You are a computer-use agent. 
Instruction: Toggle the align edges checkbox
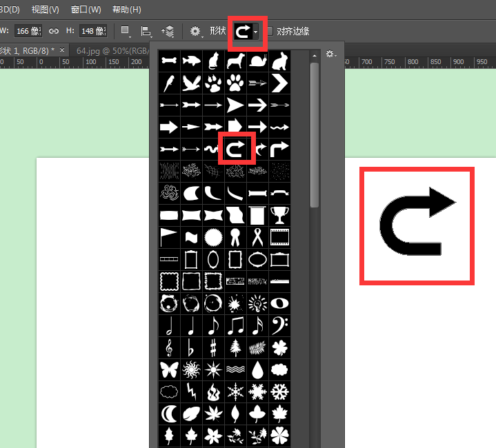(x=270, y=31)
